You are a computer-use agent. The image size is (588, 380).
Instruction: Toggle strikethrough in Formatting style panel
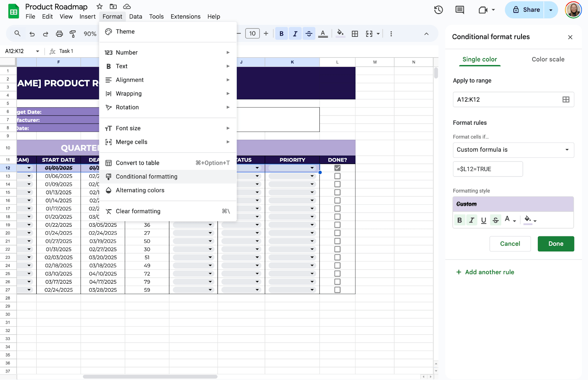(x=495, y=220)
